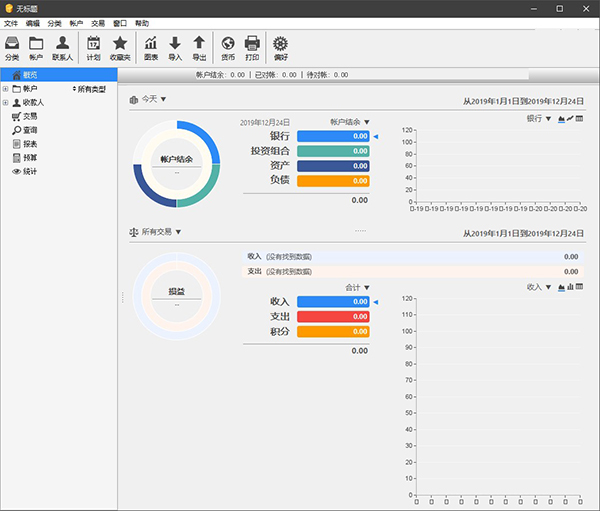Open the 偏好 (Preferences) gear icon

(281, 47)
